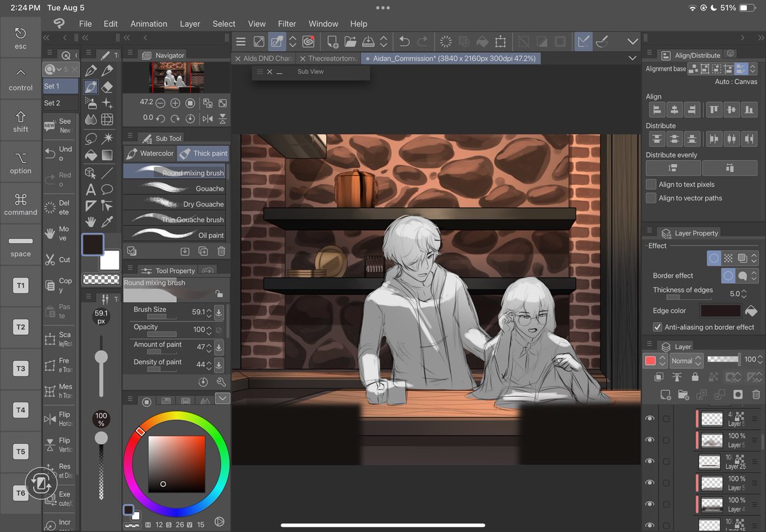Select the Text tool
766x532 pixels.
coord(91,189)
